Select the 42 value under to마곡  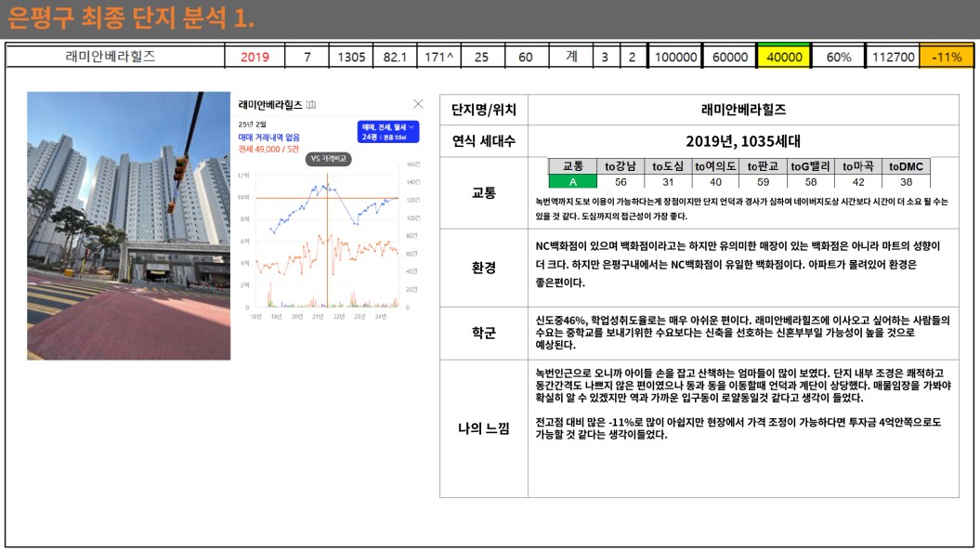(858, 182)
